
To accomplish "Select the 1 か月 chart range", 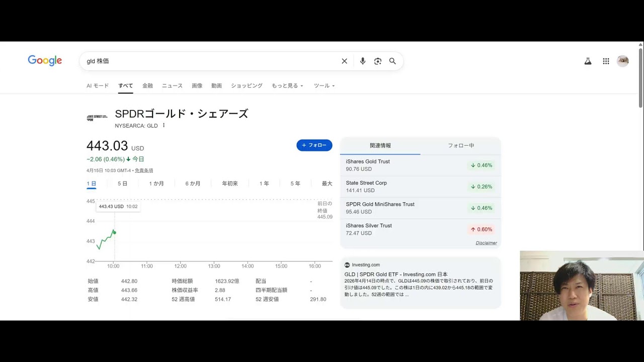I will [156, 184].
